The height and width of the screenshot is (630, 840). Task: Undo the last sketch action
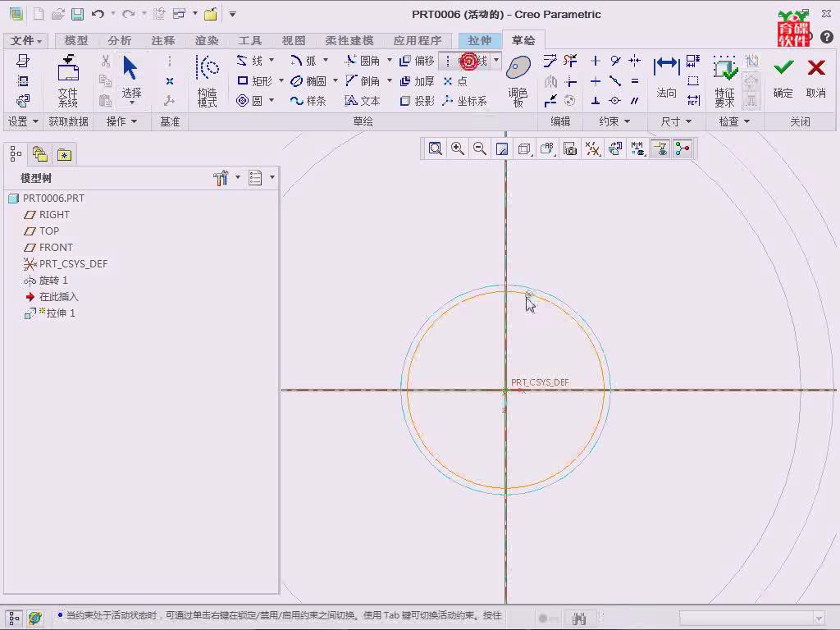(98, 14)
